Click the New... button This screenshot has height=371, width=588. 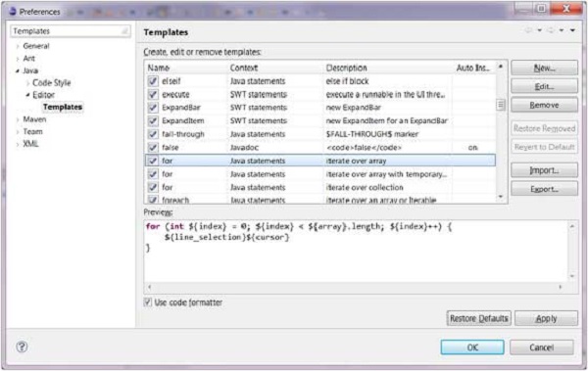click(x=544, y=68)
